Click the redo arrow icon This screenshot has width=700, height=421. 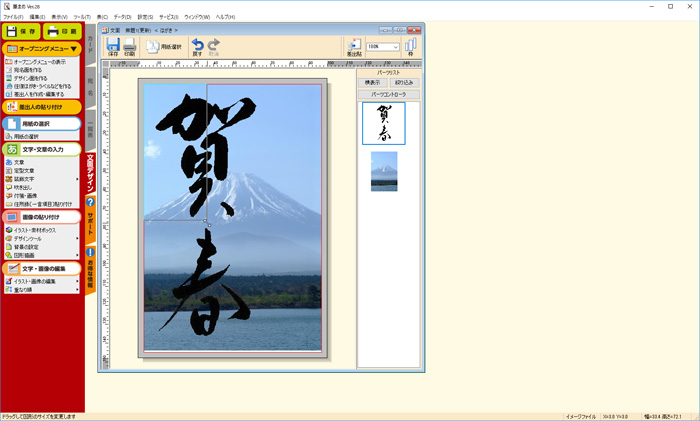pyautogui.click(x=213, y=46)
